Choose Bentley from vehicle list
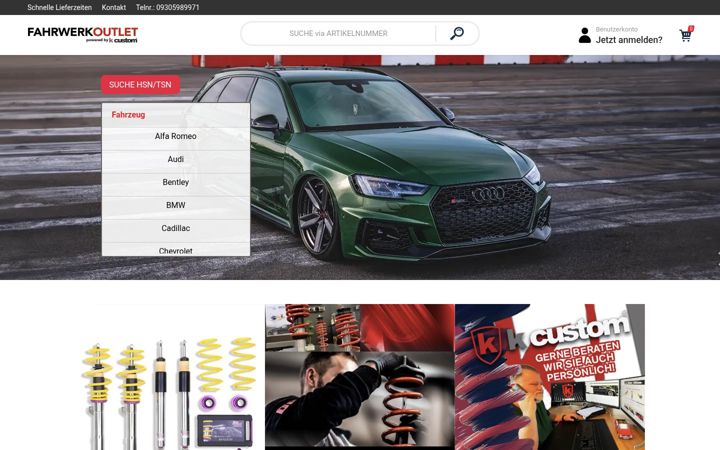The height and width of the screenshot is (450, 720). [175, 182]
